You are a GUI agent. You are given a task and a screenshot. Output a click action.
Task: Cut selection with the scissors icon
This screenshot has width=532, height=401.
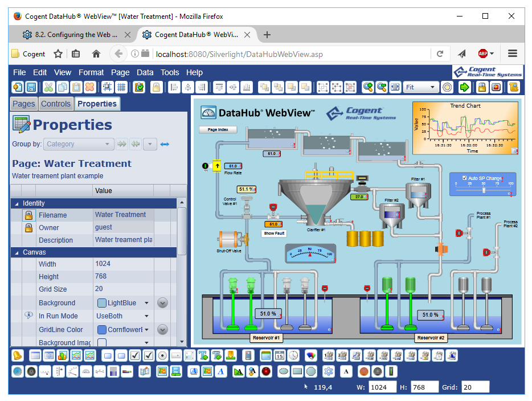(x=49, y=88)
